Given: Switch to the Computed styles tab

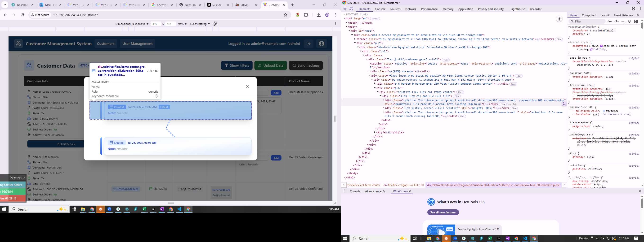Looking at the screenshot, I should 589,15.
